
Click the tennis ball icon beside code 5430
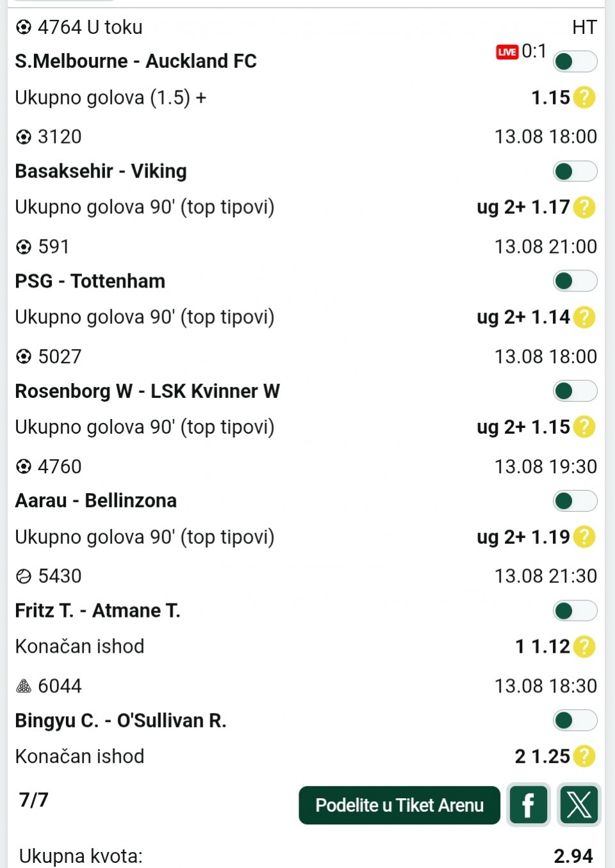(x=24, y=577)
